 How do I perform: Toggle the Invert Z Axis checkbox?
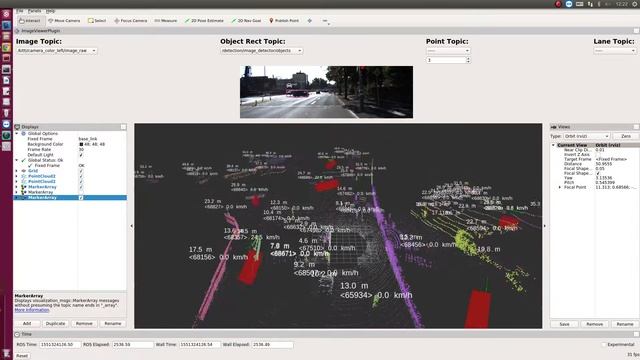[598, 154]
